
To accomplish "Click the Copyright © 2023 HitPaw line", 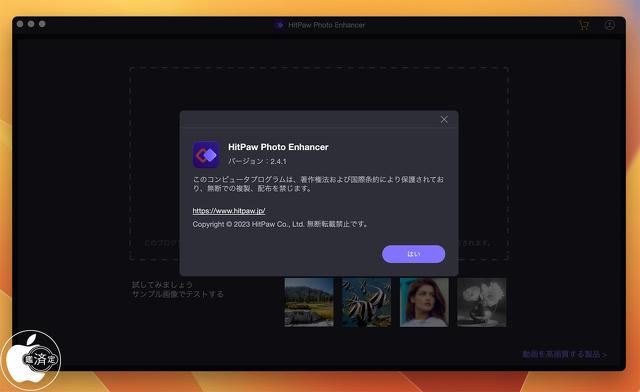I will pos(280,224).
